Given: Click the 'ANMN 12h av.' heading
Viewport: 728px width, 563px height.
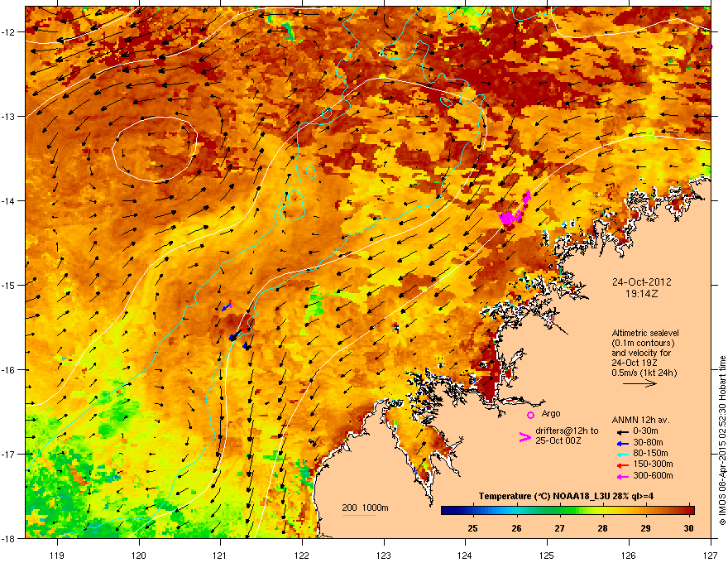Looking at the screenshot, I should [x=640, y=420].
